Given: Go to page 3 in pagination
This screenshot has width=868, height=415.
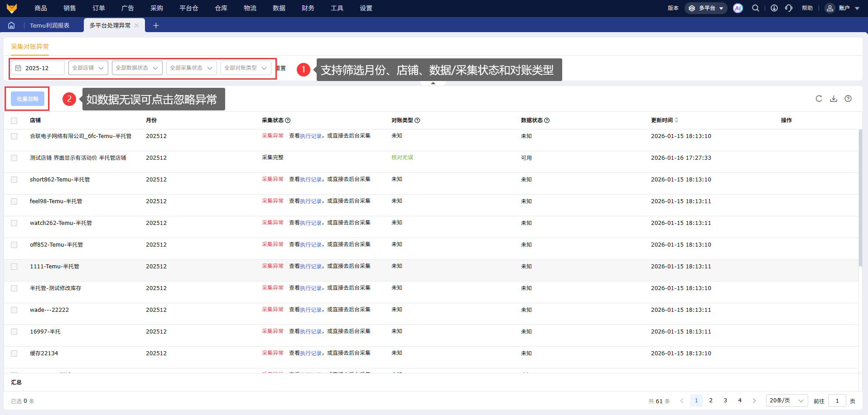Looking at the screenshot, I should point(725,401).
